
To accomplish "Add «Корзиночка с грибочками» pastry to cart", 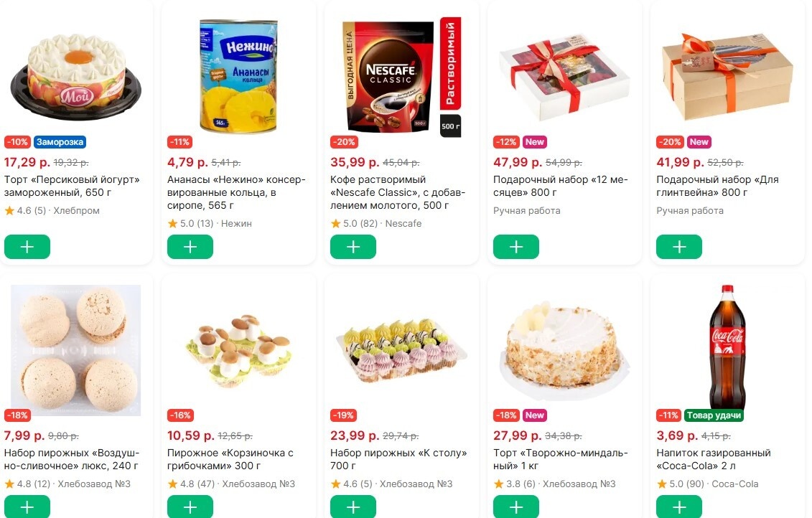I will [190, 507].
